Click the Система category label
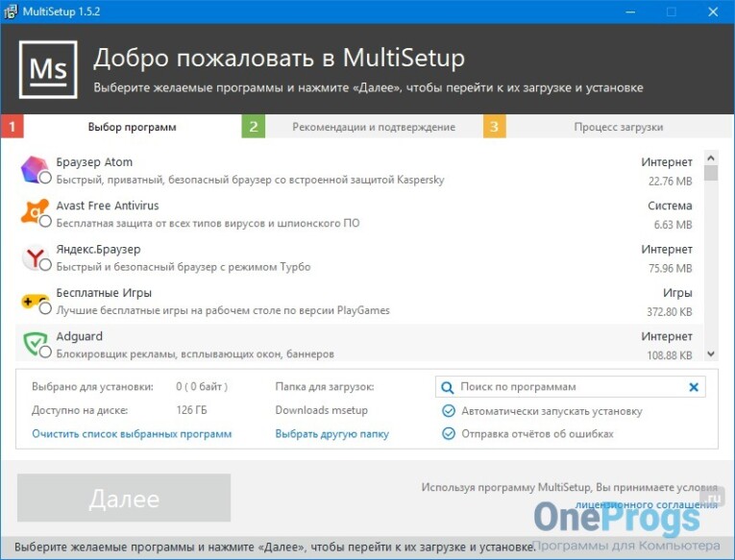 [x=670, y=206]
